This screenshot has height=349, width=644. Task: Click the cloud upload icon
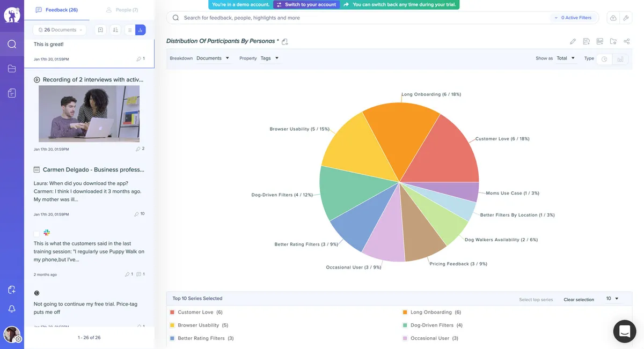[613, 18]
